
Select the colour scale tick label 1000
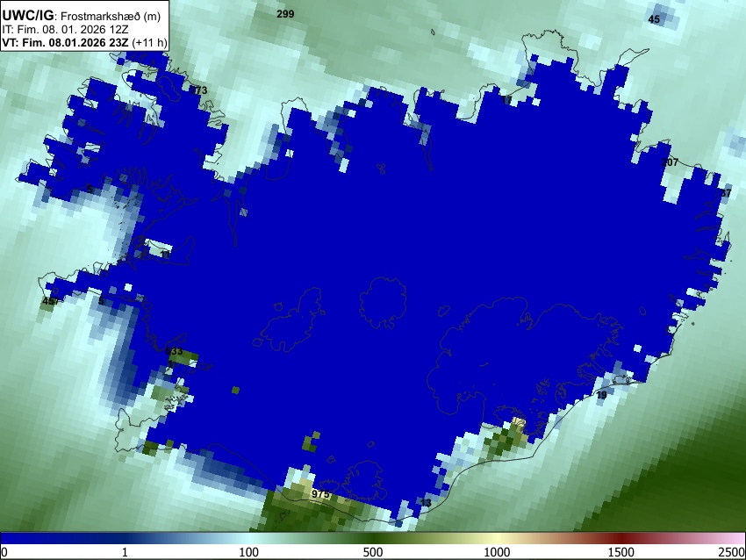497,552
